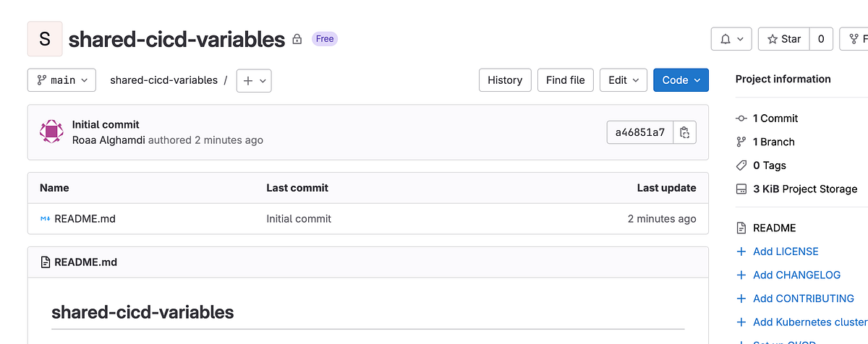The height and width of the screenshot is (344, 868).
Task: Click the project avatar letter S
Action: click(45, 39)
